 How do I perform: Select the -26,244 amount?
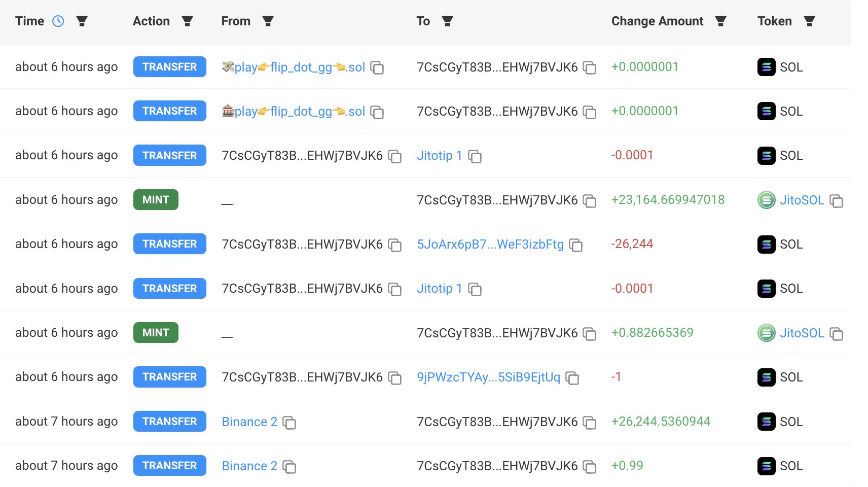pyautogui.click(x=632, y=243)
